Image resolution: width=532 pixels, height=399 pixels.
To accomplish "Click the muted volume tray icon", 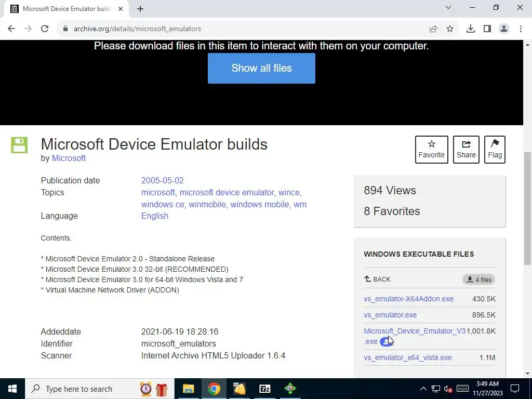I will coord(448,389).
